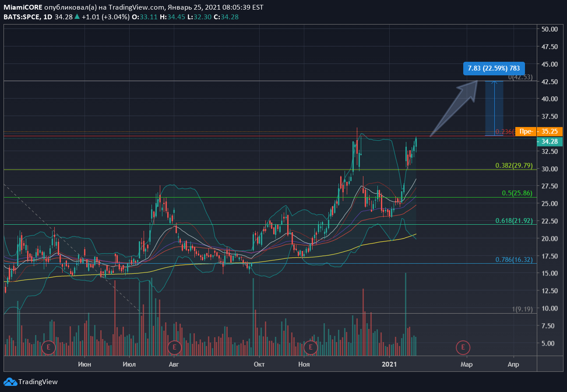Select the 0.618(21.92) Fibonacci level label
This screenshot has width=567, height=392.
(514, 221)
